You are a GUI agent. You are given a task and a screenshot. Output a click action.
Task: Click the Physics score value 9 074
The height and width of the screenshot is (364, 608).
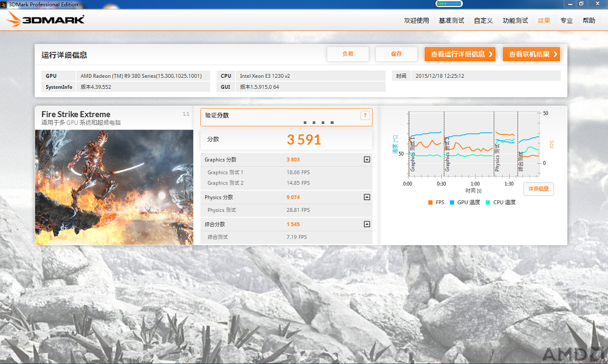pos(293,197)
